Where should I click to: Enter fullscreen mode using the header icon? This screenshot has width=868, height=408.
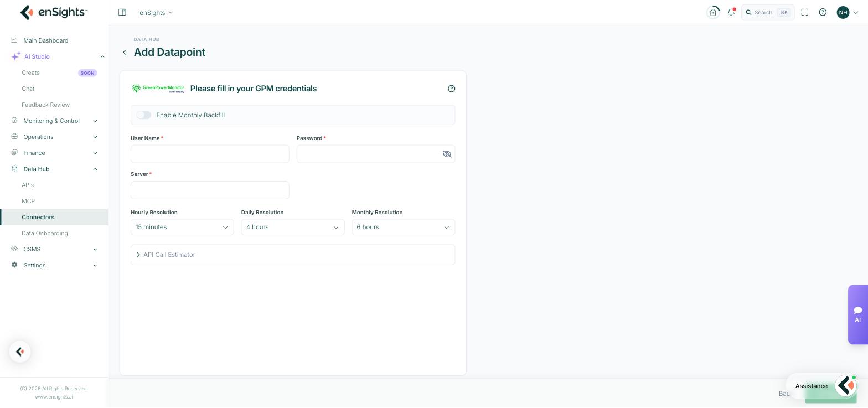click(x=805, y=12)
